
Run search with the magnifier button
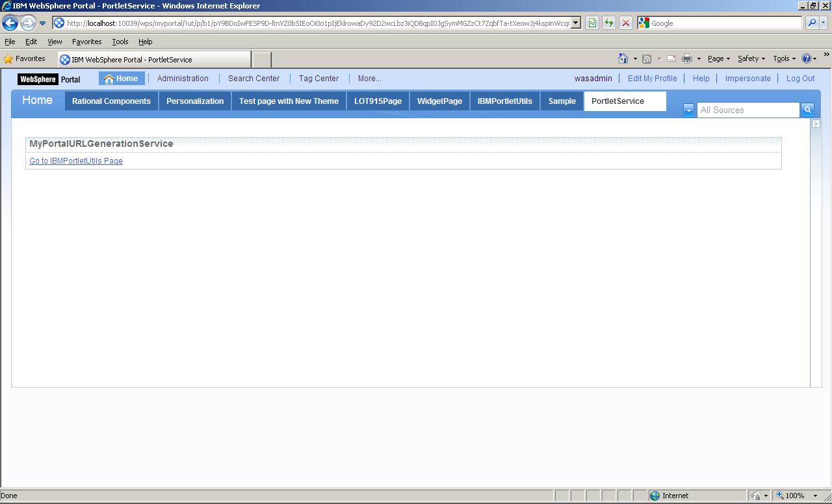[811, 23]
